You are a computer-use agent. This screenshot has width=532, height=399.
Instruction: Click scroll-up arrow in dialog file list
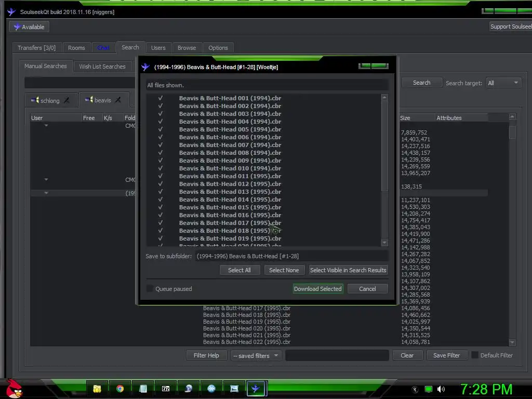384,97
